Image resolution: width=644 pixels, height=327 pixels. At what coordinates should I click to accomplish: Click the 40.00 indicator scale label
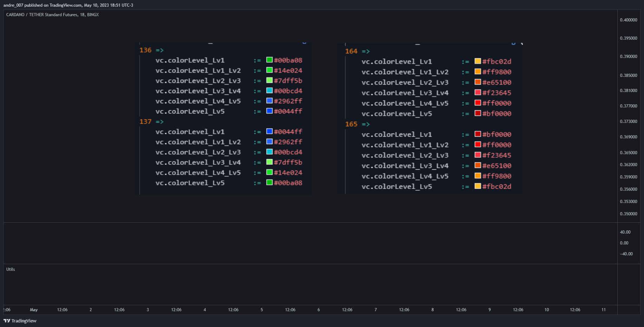pyautogui.click(x=625, y=232)
